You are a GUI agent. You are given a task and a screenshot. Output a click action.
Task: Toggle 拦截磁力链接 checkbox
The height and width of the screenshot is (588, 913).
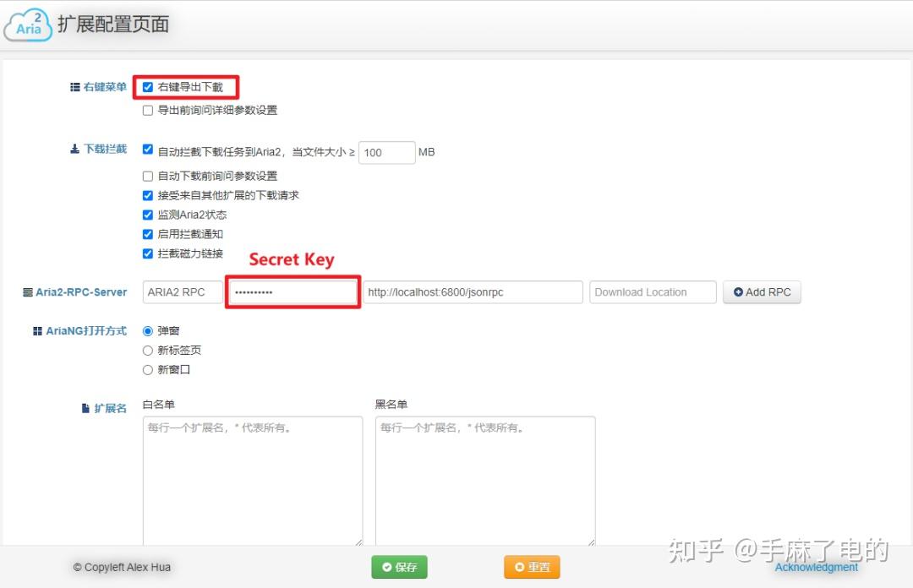(148, 253)
